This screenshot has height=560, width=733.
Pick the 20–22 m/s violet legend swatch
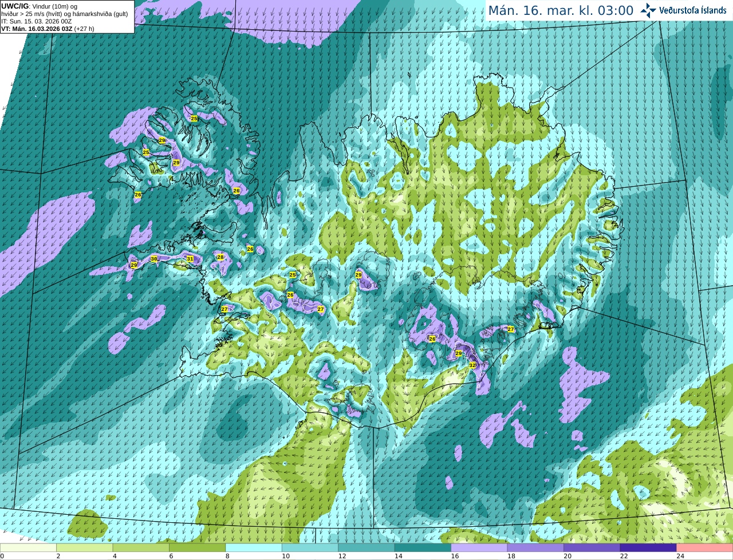[x=592, y=547]
